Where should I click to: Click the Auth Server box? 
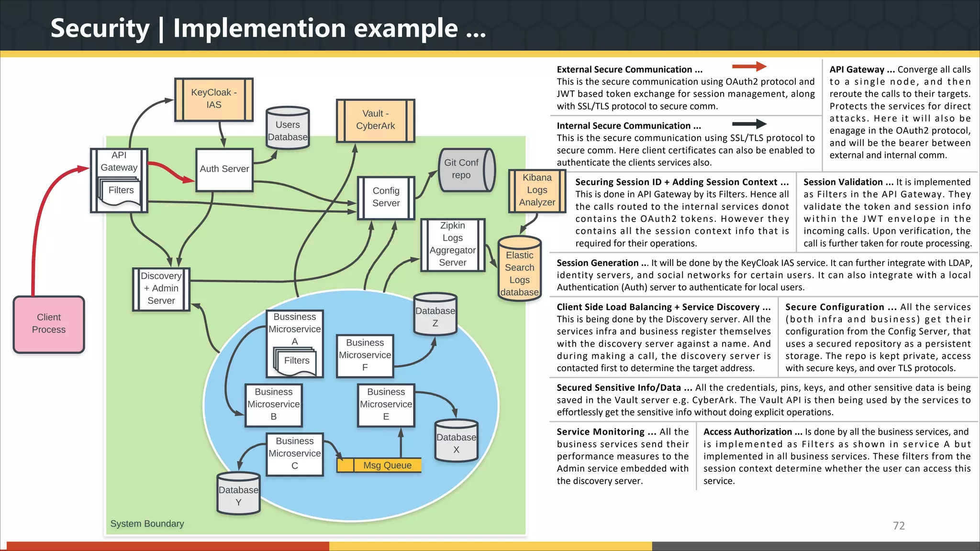pyautogui.click(x=224, y=169)
